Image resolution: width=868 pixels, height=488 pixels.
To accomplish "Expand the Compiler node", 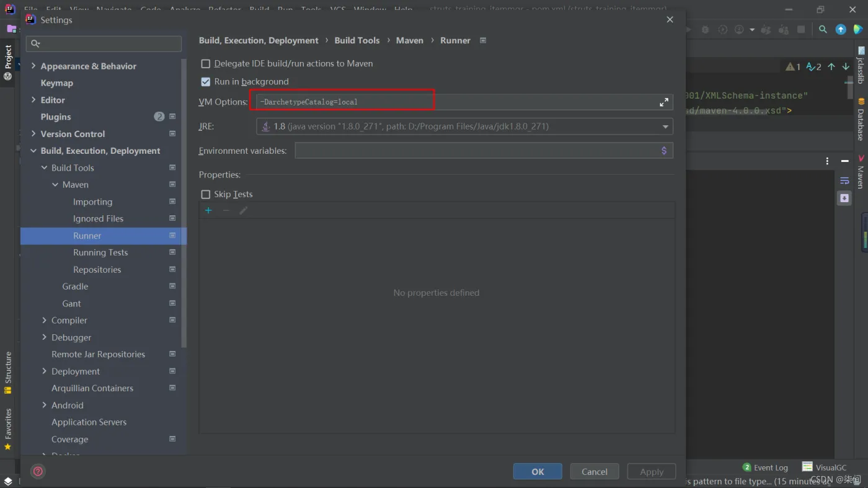I will coord(44,321).
